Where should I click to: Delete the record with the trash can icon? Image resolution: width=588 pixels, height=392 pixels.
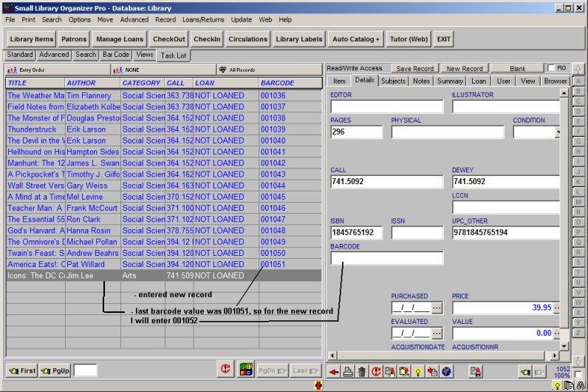tap(362, 372)
